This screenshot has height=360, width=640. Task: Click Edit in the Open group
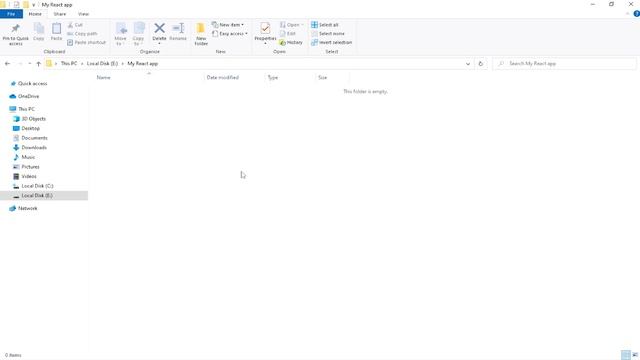(x=288, y=33)
